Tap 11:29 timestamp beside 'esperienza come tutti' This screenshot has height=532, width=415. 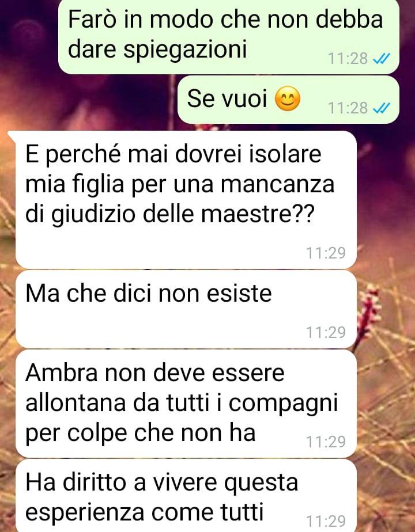pos(326,521)
